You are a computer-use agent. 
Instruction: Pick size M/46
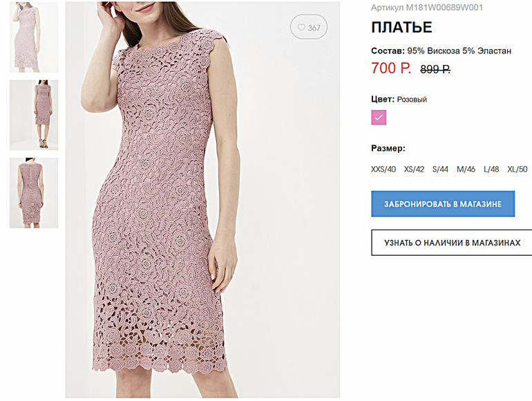coord(466,169)
